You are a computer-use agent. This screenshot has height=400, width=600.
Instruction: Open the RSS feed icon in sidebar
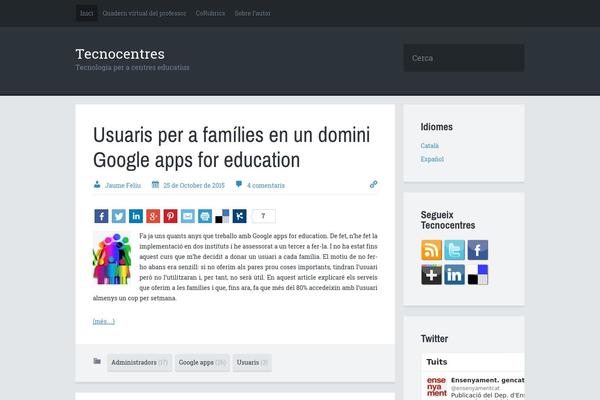[x=431, y=250]
